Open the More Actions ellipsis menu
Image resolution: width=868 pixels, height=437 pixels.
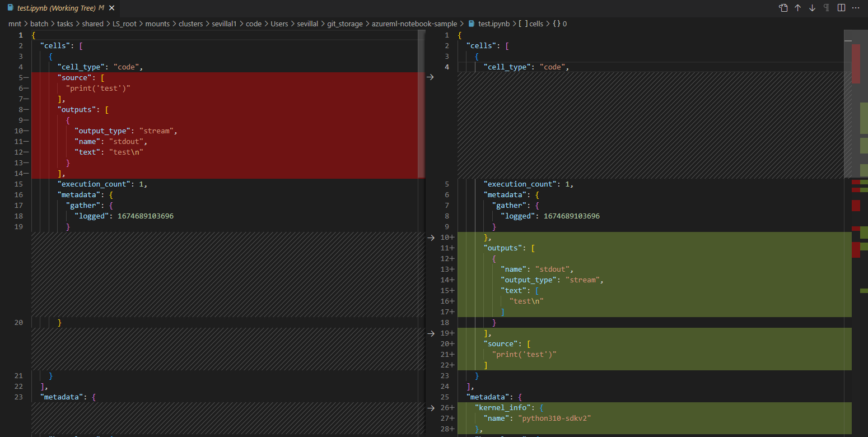[x=856, y=8]
